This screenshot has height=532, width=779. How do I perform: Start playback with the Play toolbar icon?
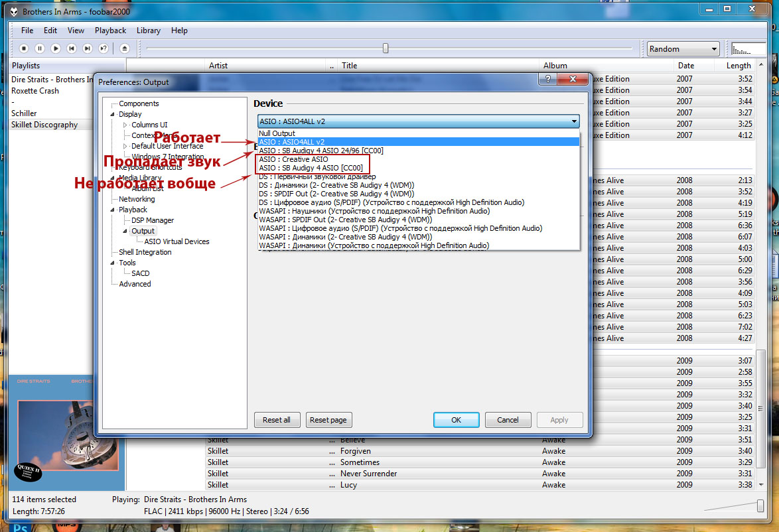coord(56,48)
